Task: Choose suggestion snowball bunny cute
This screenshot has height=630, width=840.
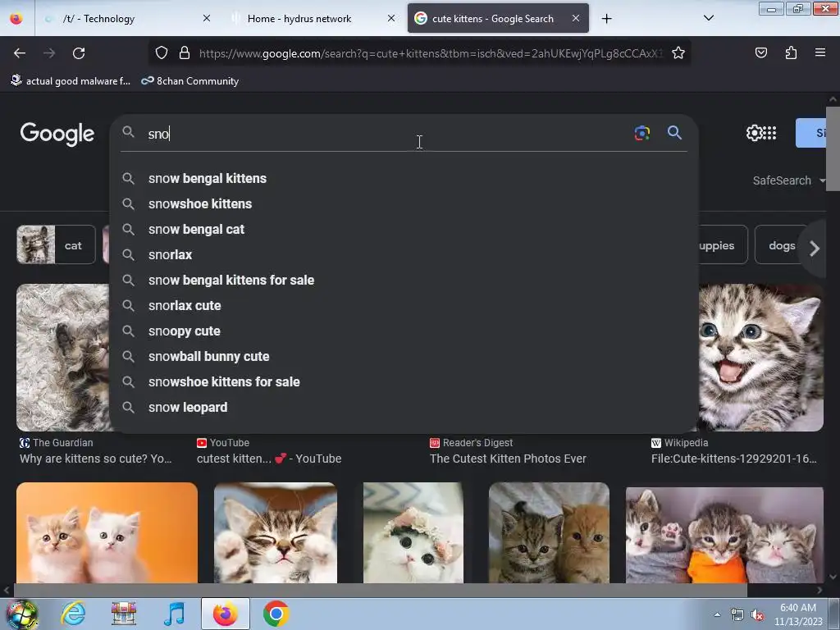Action: 404,356
